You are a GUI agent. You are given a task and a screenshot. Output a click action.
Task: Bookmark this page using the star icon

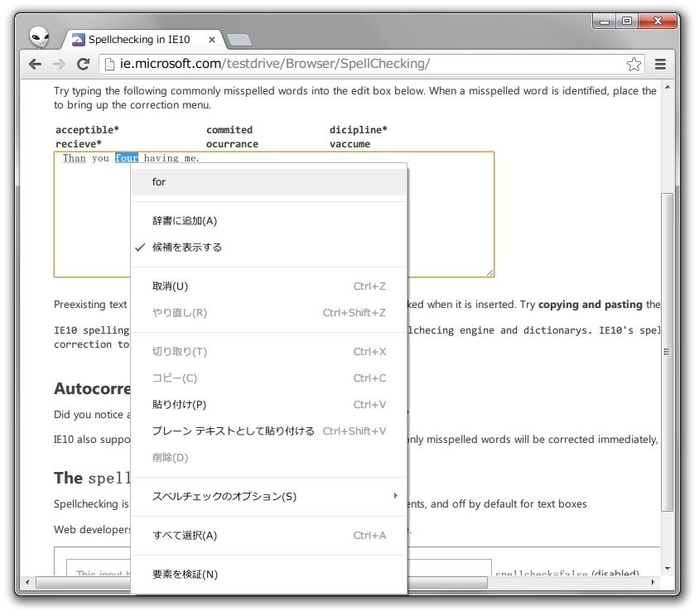(x=634, y=63)
